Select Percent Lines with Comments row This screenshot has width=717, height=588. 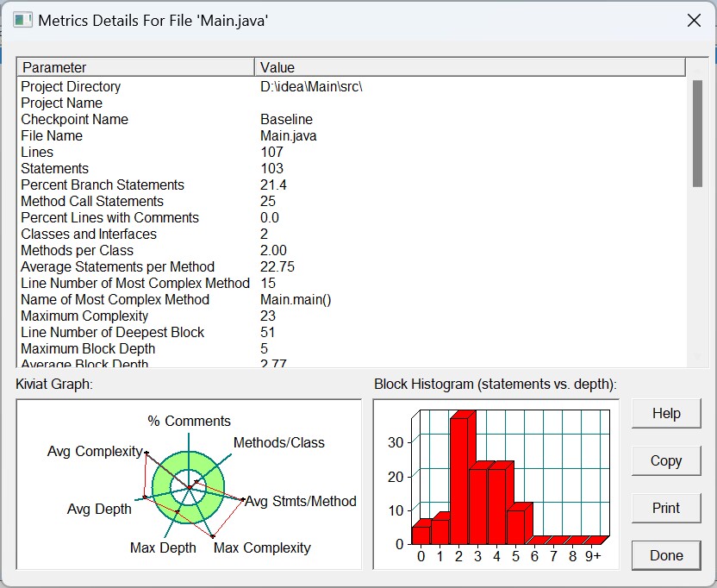pos(352,218)
